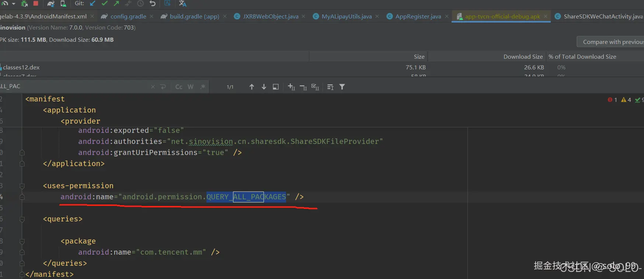Select all occurrences icon
Screen dimensions: 644x279
(x=315, y=87)
